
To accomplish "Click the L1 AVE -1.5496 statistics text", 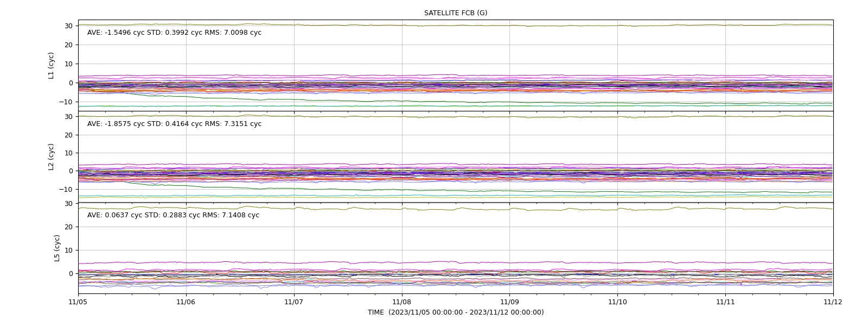I will (x=174, y=33).
